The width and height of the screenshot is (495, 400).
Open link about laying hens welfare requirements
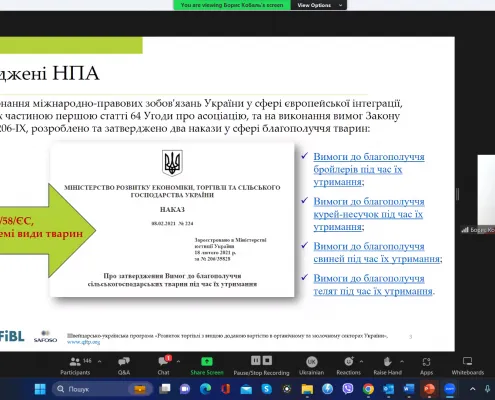[x=369, y=214]
